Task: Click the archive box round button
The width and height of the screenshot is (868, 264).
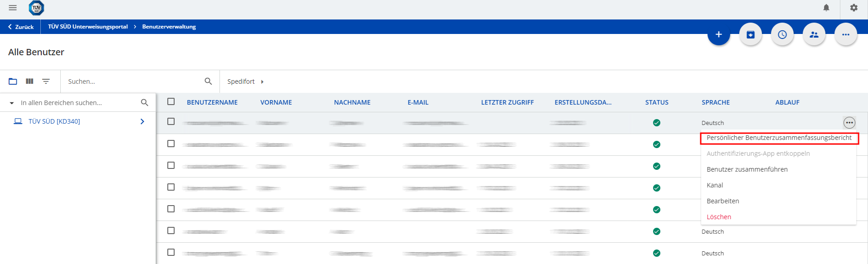Action: pos(751,34)
